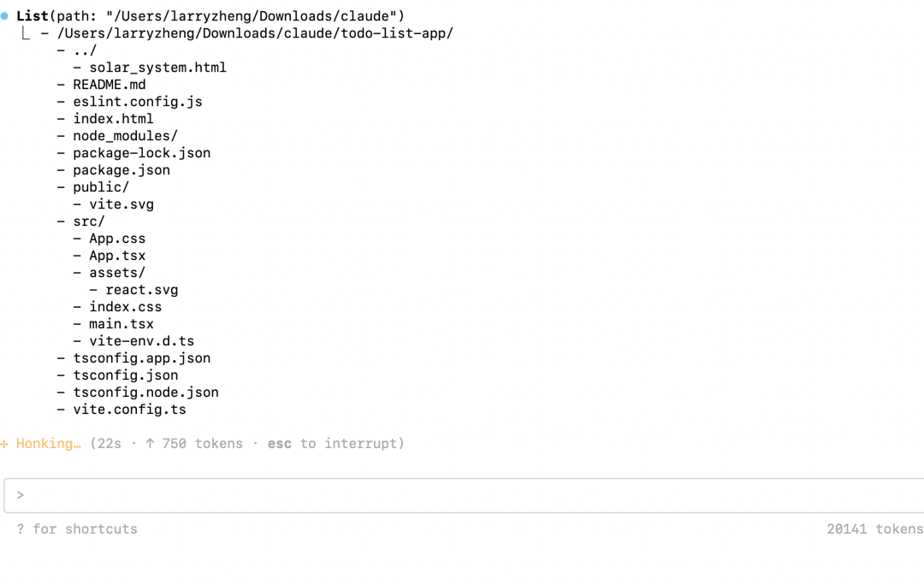Click the assets/ folder entry
924x584 pixels.
(117, 273)
